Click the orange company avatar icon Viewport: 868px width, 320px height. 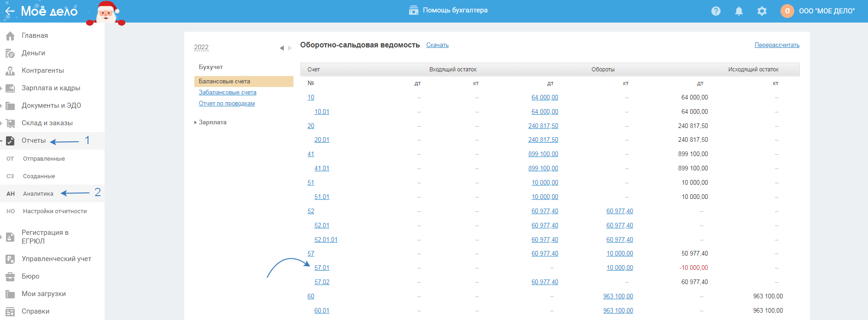[x=787, y=11]
